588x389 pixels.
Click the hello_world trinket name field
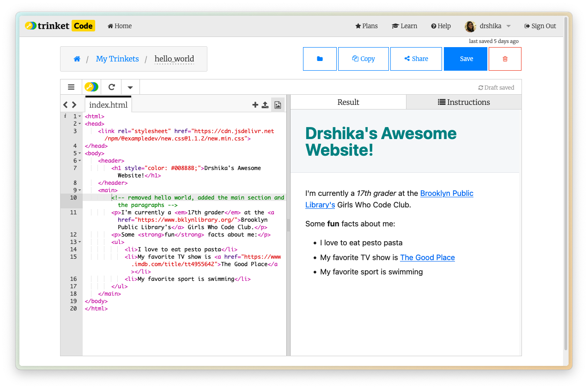click(x=174, y=59)
